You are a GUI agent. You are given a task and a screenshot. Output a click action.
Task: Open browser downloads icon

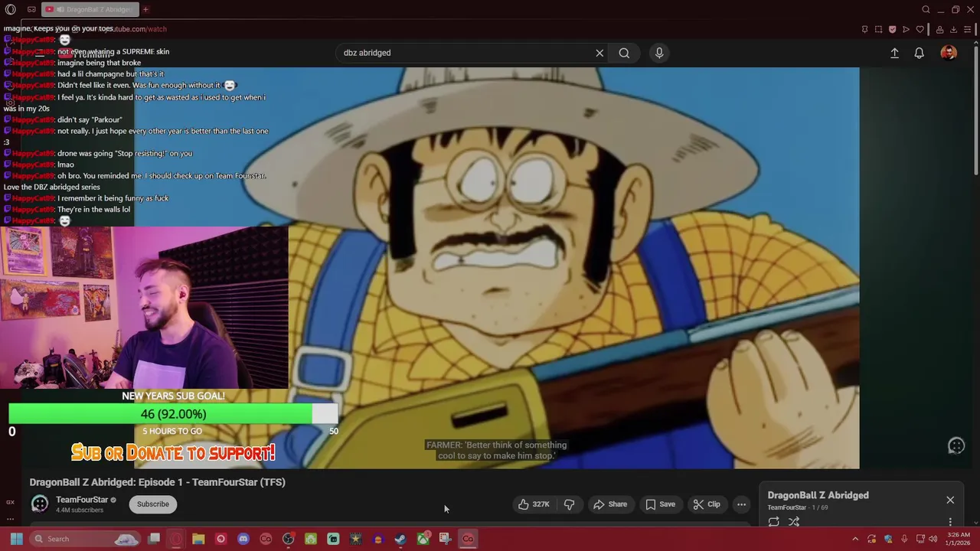click(x=953, y=29)
